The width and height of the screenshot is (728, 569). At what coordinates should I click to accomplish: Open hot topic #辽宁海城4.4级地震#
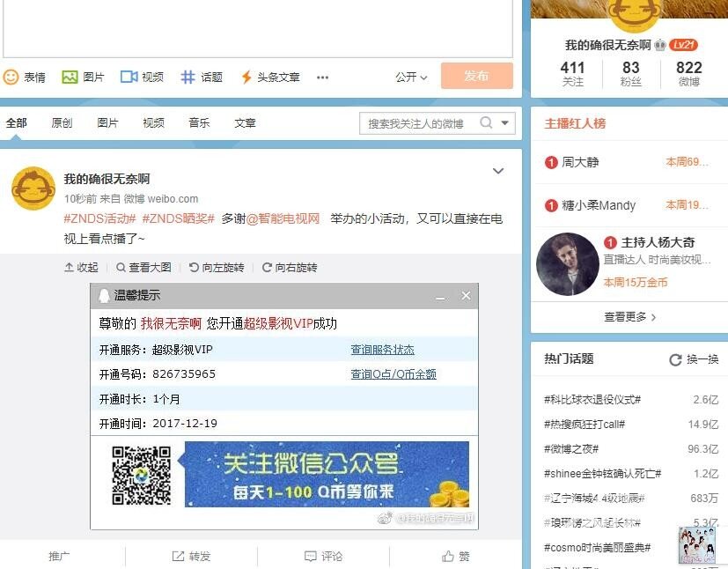click(594, 499)
